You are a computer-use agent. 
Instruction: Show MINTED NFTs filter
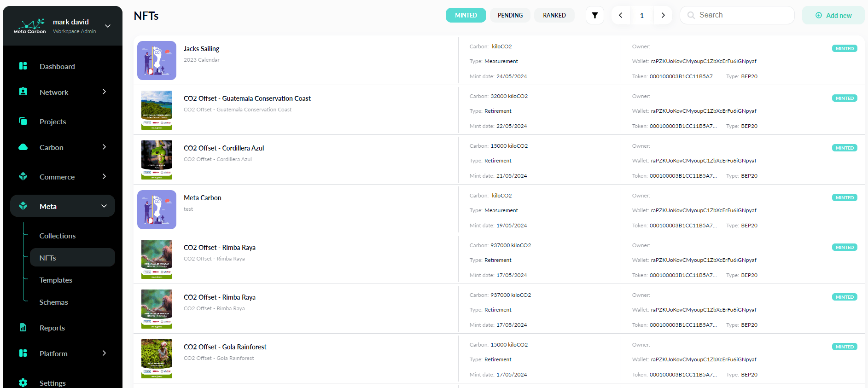466,15
